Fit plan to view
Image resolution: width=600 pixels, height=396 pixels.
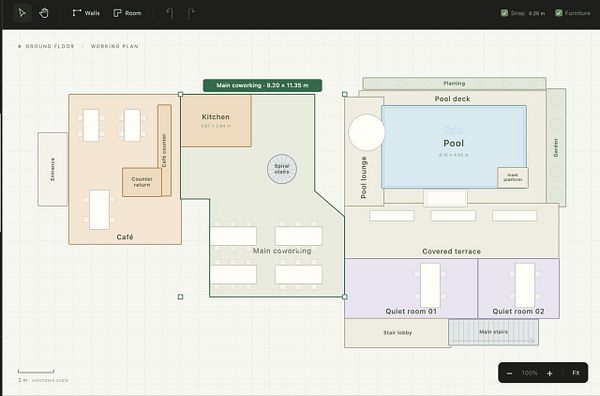coord(576,373)
